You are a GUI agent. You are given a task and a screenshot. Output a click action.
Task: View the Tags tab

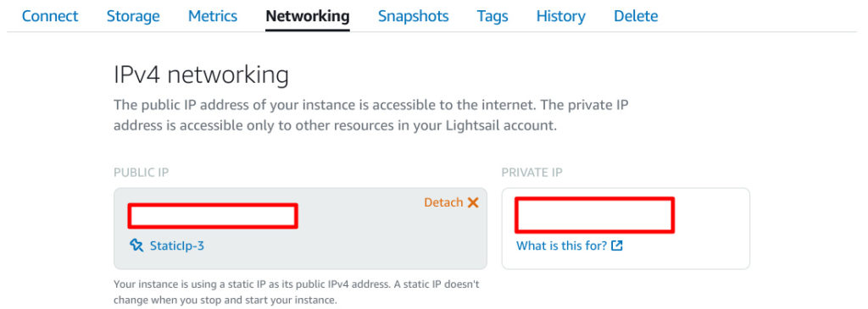[492, 16]
